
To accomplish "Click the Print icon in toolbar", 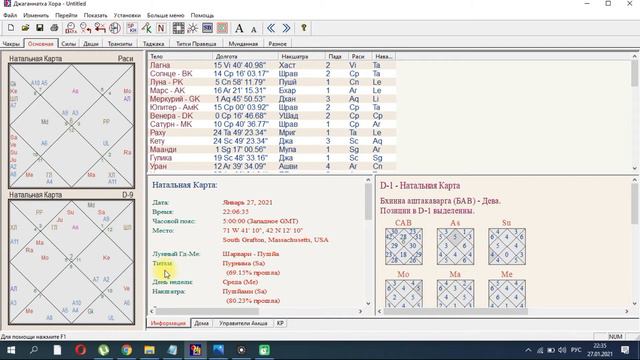I will pos(54,28).
